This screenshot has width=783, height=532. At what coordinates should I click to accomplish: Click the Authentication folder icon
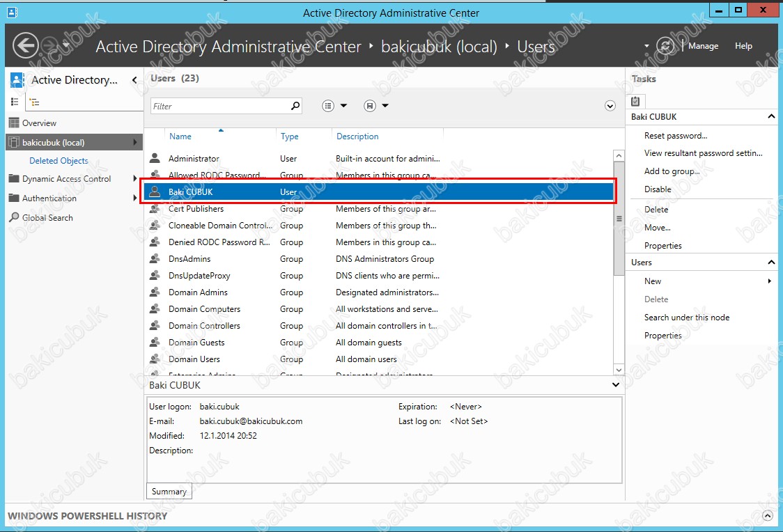click(14, 198)
